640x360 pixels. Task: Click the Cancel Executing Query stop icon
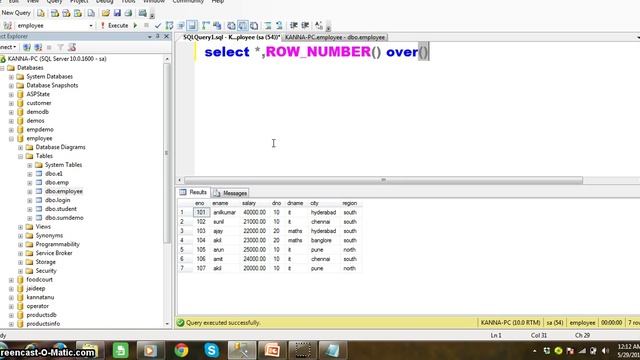pyautogui.click(x=146, y=25)
